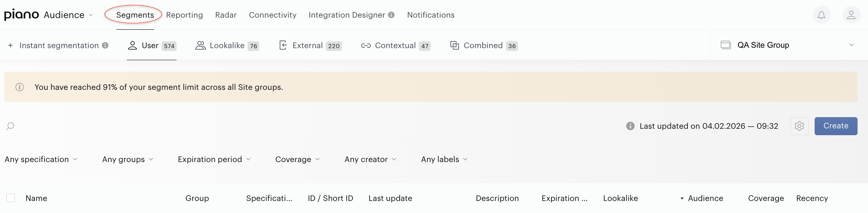
Task: Click the info icon in the segment limit banner
Action: pos(20,87)
